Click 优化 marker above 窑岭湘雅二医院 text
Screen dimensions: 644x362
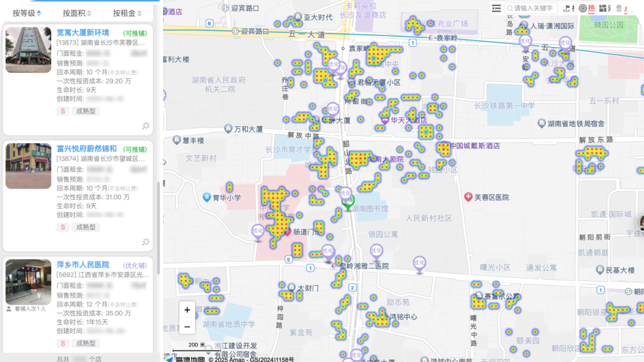pos(328,253)
